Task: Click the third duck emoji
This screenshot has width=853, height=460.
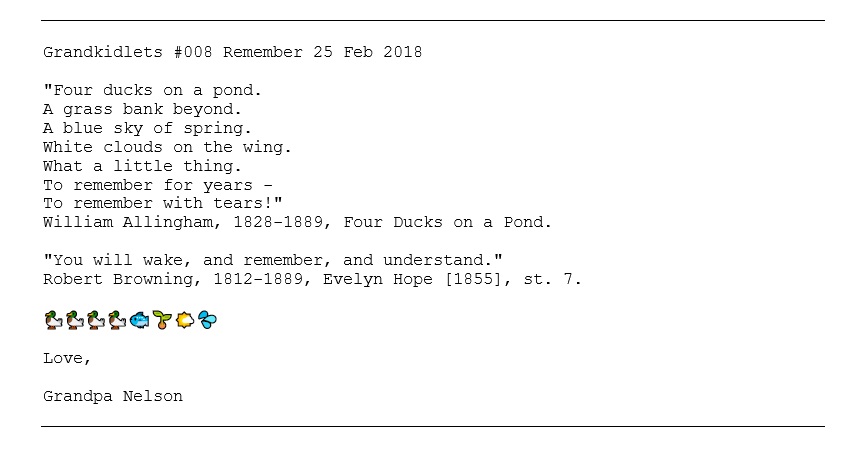Action: tap(96, 320)
